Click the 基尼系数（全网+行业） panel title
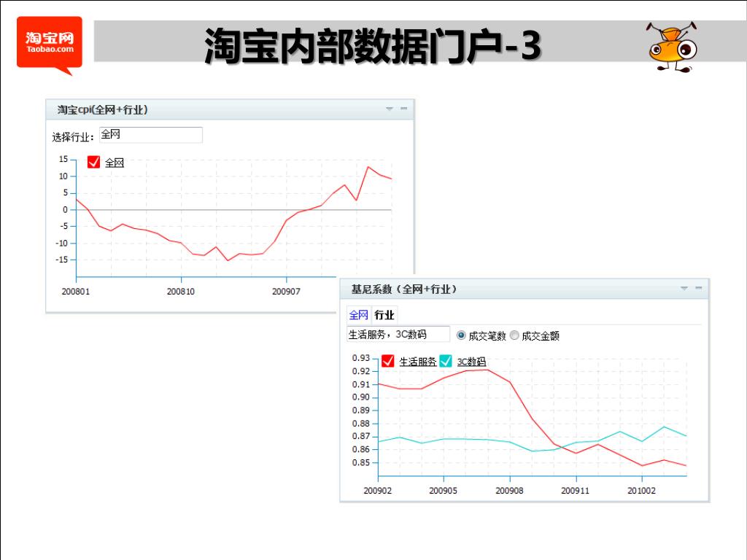 click(x=403, y=289)
